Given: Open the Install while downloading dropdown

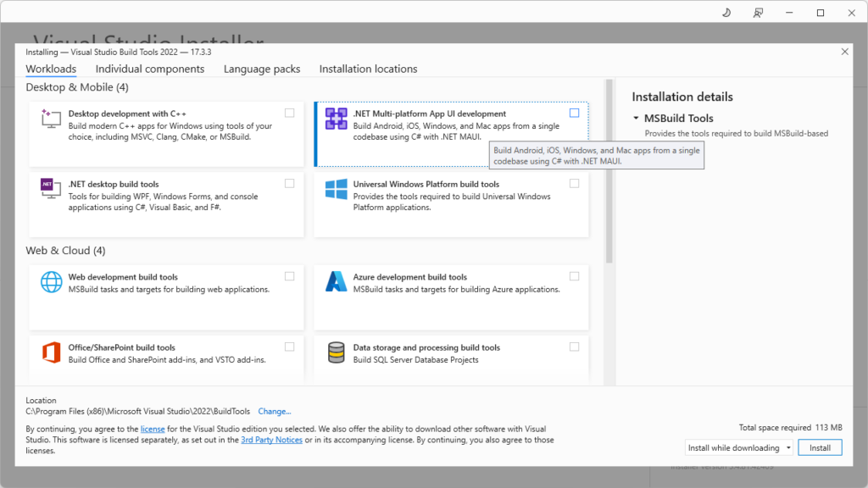Looking at the screenshot, I should point(738,447).
